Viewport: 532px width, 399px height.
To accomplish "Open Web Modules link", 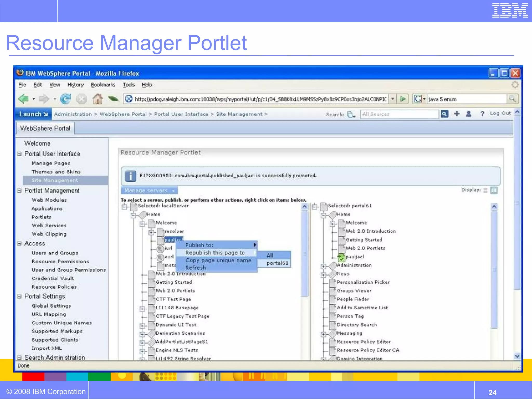I will [49, 200].
